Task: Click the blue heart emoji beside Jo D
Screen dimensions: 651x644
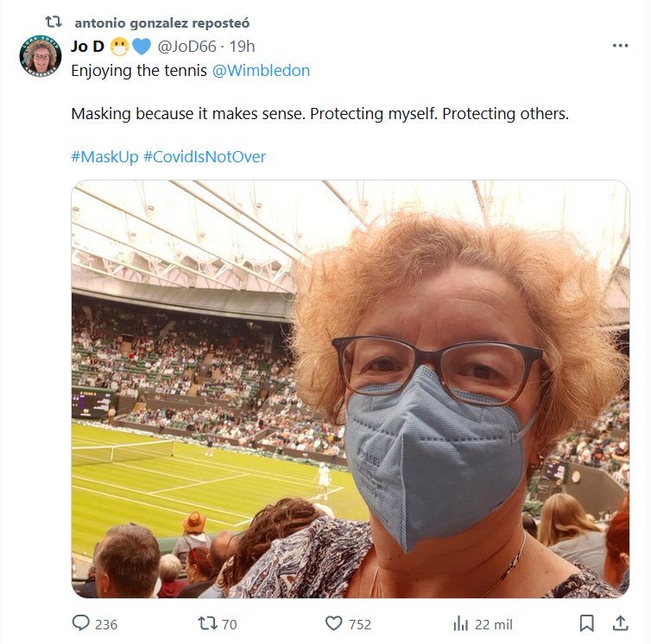Action: pyautogui.click(x=142, y=47)
